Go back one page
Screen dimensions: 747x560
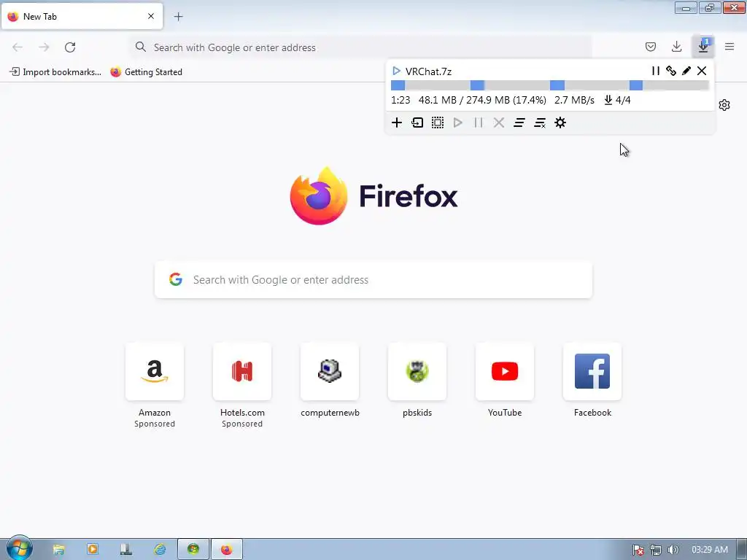click(18, 47)
